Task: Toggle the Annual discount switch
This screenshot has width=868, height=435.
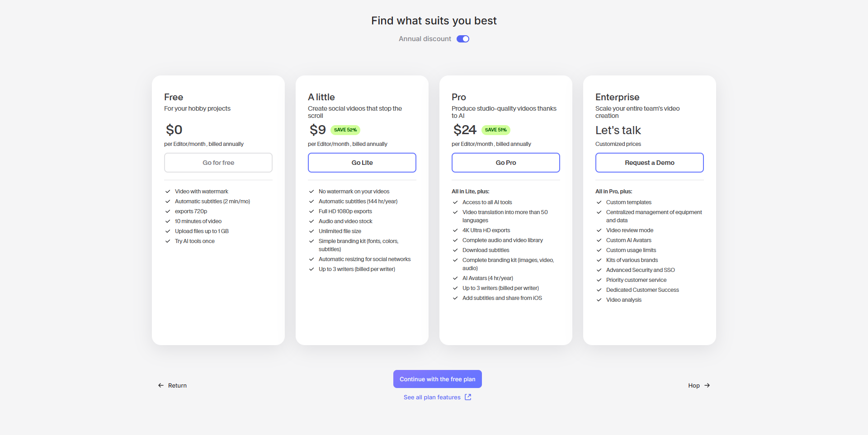Action: click(462, 39)
